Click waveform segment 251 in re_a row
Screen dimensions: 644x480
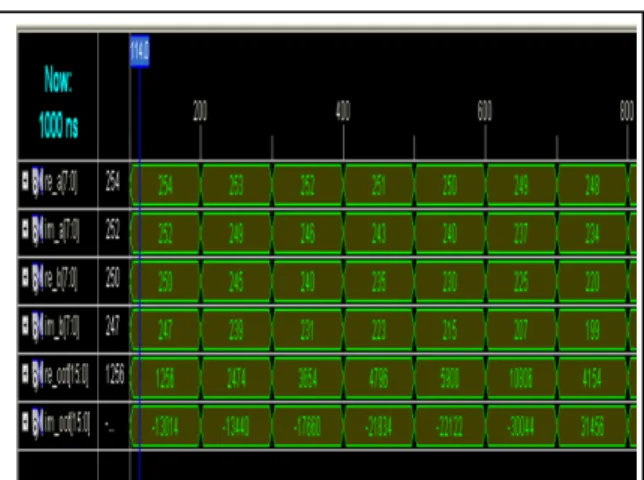(379, 185)
